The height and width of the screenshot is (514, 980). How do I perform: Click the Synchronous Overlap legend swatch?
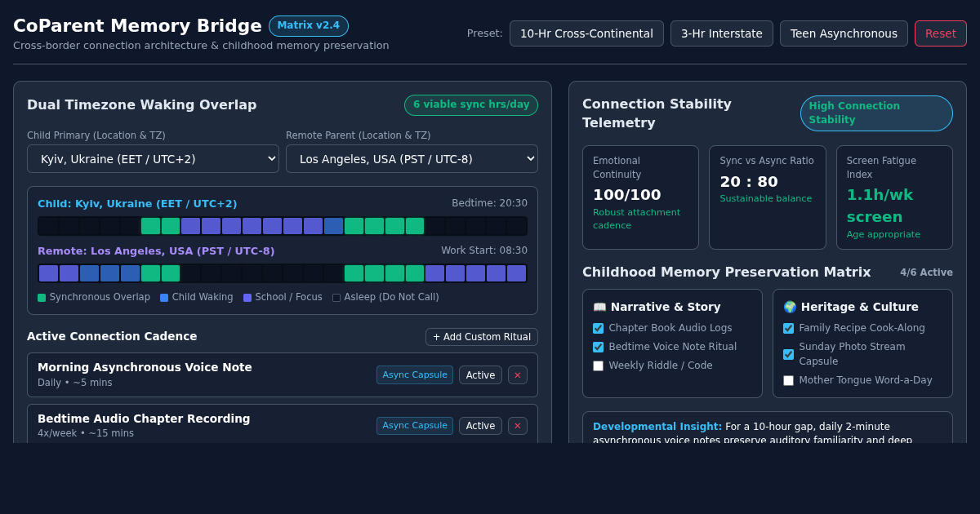tap(42, 298)
